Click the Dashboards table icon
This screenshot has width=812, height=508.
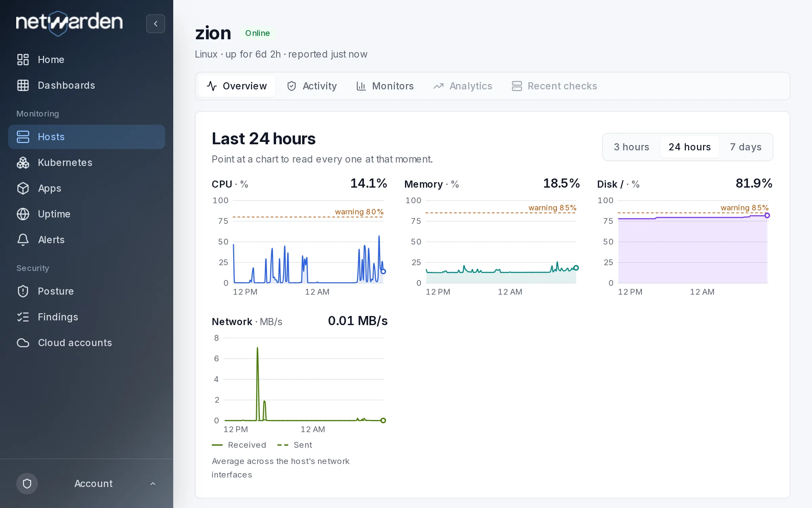[x=23, y=85]
